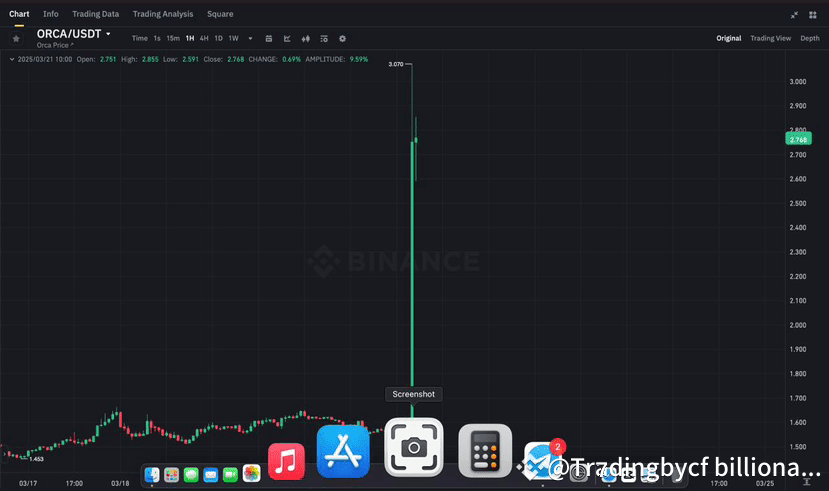The image size is (829, 491).
Task: Open the multi-chart grid layout icon
Action: 813,15
